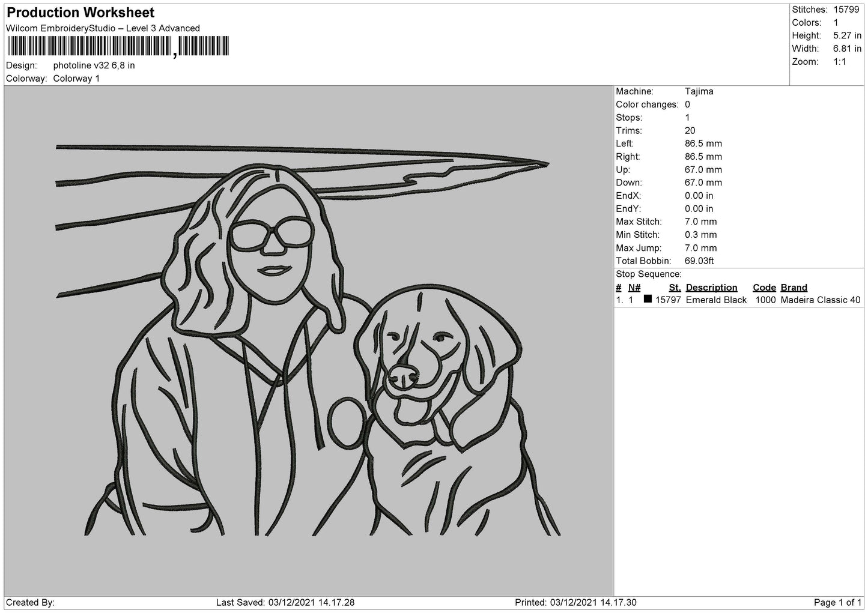Click the Production Worksheet title
Image resolution: width=868 pixels, height=613 pixels.
pos(80,13)
